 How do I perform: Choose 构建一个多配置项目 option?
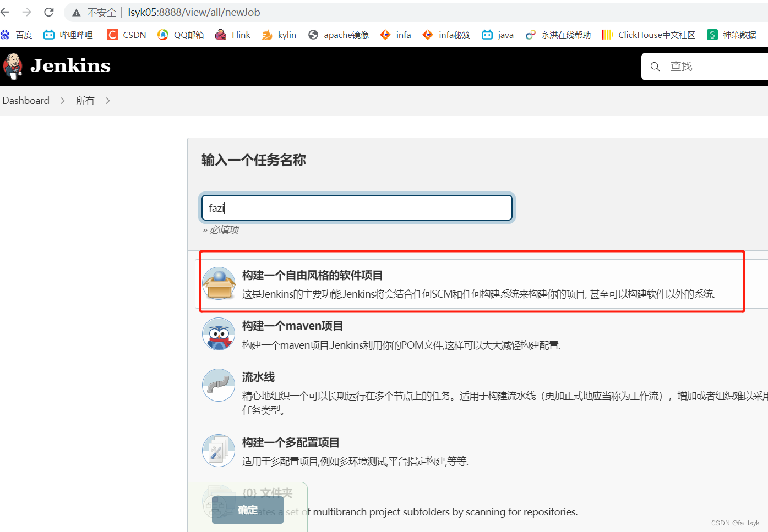coord(291,442)
